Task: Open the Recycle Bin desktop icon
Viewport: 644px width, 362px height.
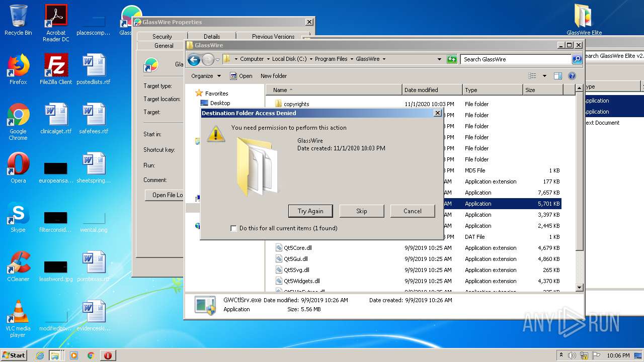Action: (18, 20)
